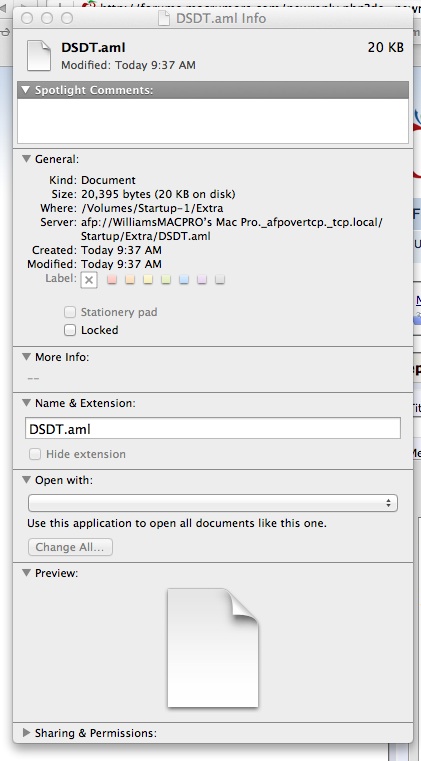This screenshot has width=421, height=761.
Task: Apply the green label color
Action: [166, 279]
